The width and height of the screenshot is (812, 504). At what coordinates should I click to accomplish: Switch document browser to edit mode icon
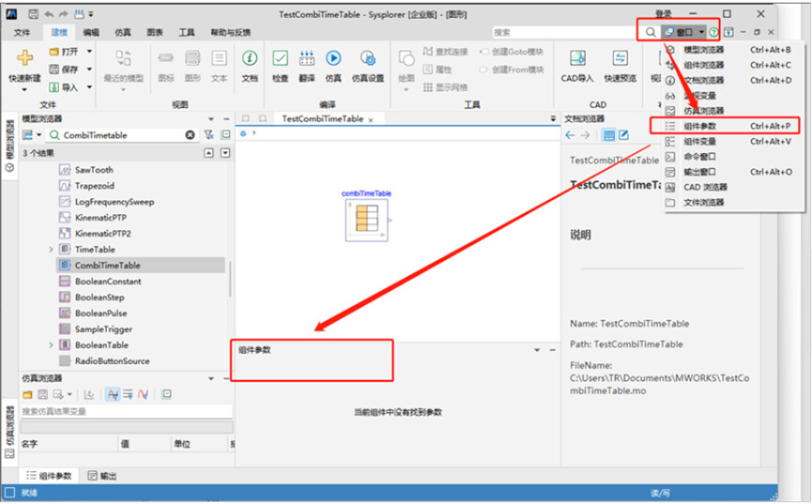[x=624, y=135]
